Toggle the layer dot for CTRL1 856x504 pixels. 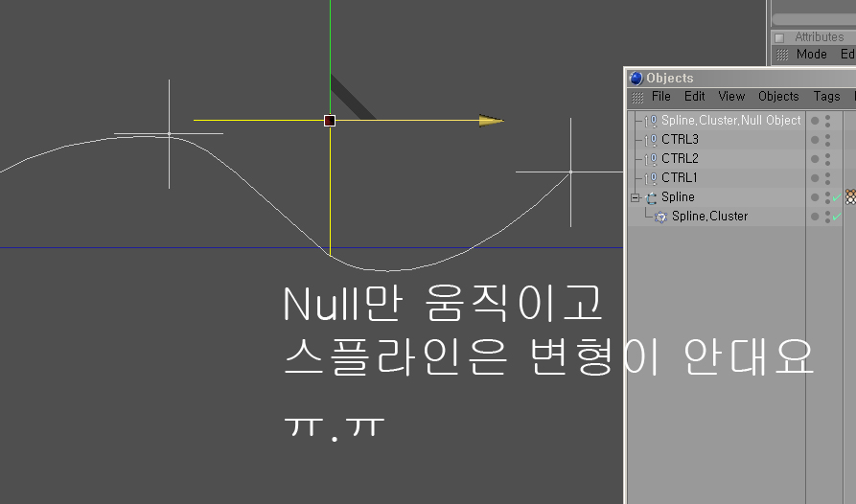(815, 178)
